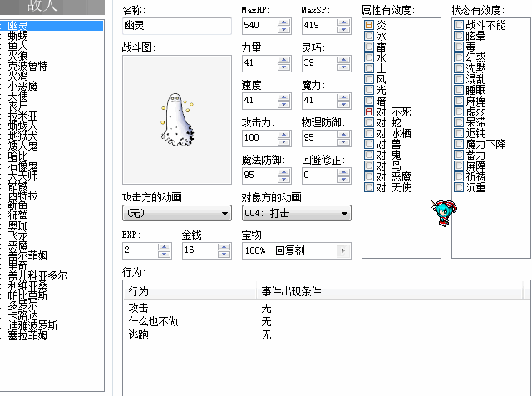Screen dimensions: 532x396
Task: Click the 攻击力 value field
Action: (260, 138)
